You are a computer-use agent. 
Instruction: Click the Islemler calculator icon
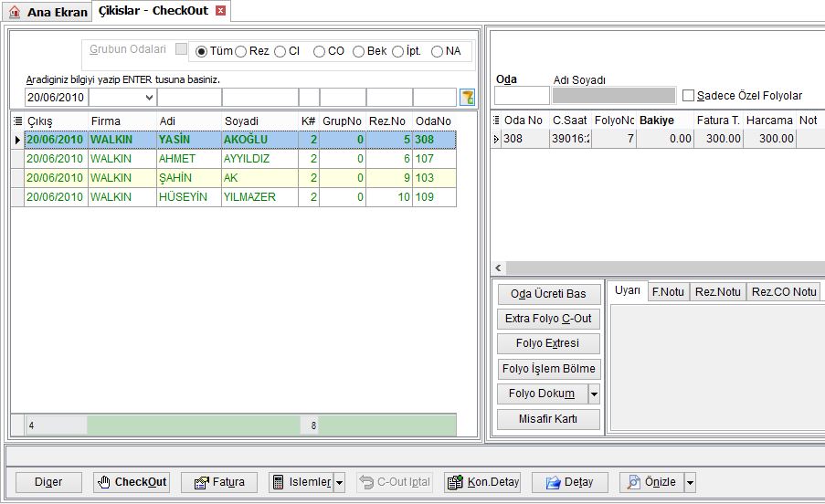(x=279, y=482)
